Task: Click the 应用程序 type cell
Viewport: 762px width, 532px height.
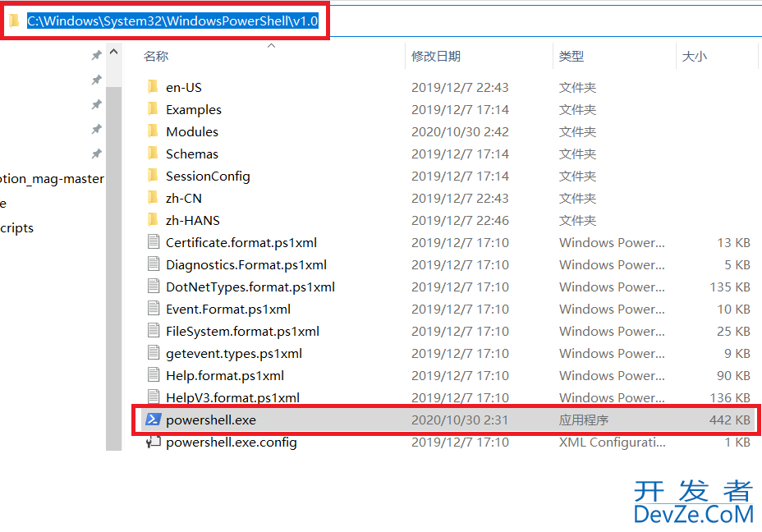Action: 584,420
